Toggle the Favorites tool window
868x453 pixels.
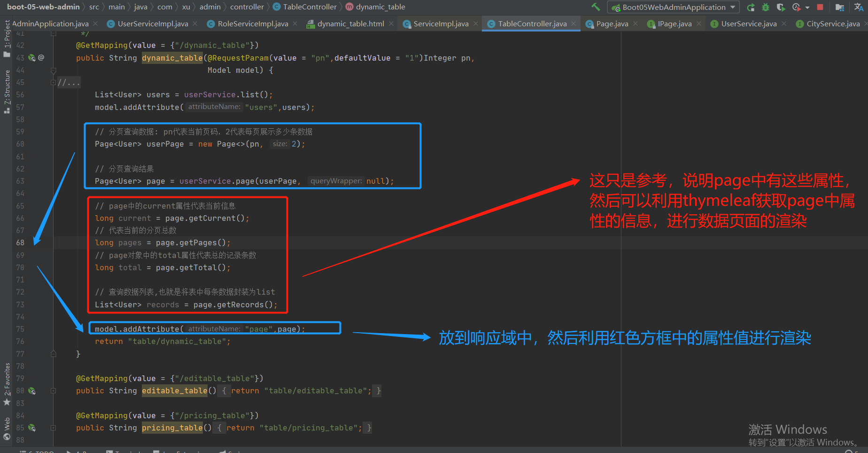click(7, 384)
